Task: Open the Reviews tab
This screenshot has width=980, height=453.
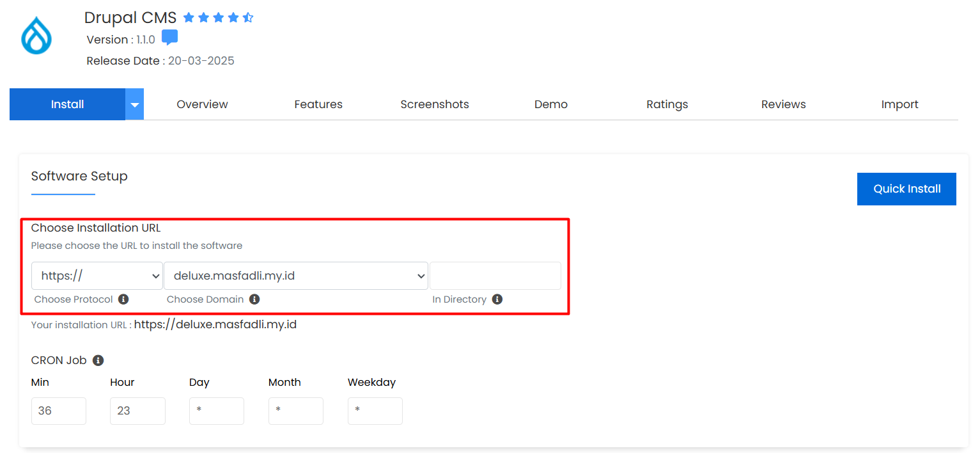Action: coord(784,104)
